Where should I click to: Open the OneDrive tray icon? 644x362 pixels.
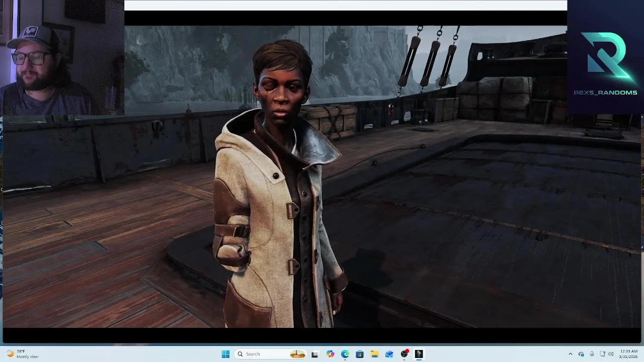[581, 354]
